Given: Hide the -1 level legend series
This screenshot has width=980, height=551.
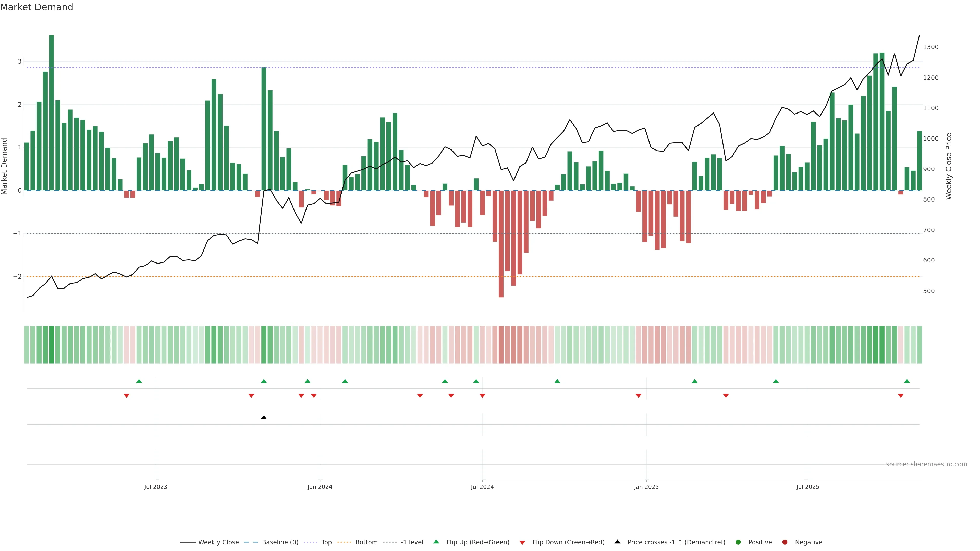Looking at the screenshot, I should pos(412,542).
